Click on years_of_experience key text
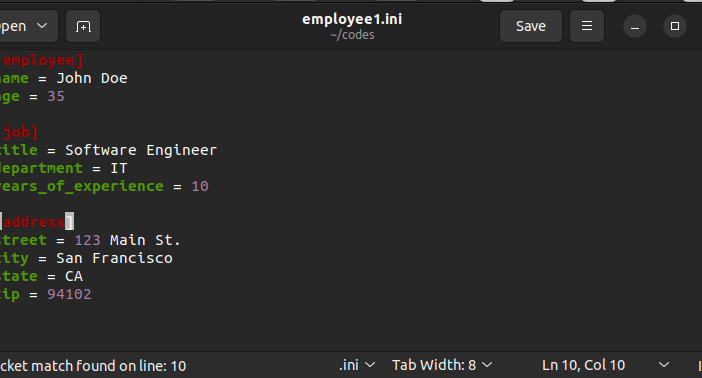The width and height of the screenshot is (702, 378). pyautogui.click(x=81, y=186)
